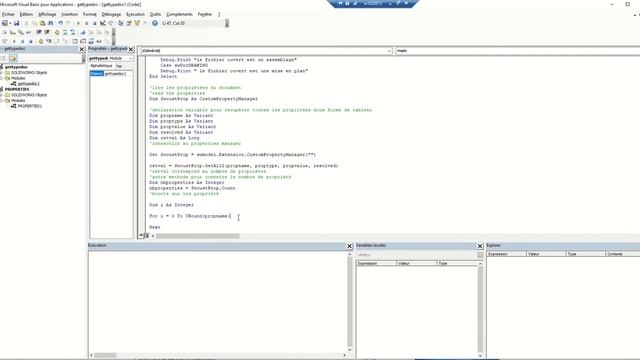Switch to Full Module View below the code pane
Viewport: 640px width, 360px height.
[147, 236]
